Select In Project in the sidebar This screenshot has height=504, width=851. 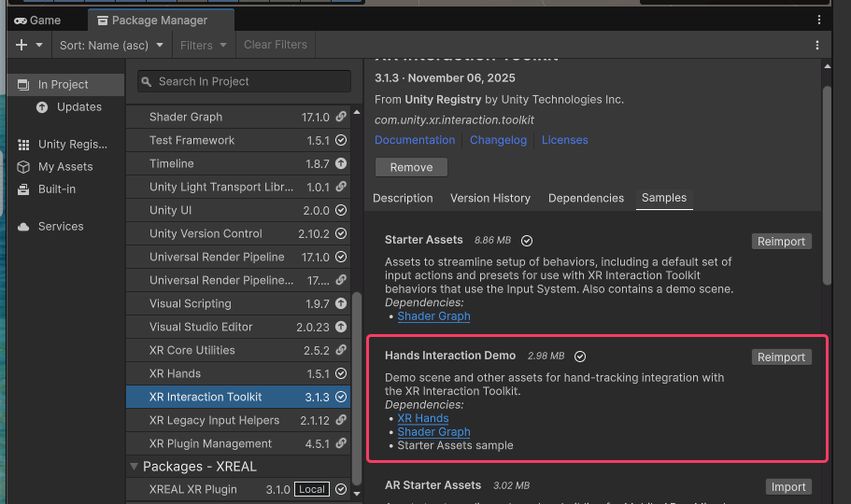coord(66,85)
